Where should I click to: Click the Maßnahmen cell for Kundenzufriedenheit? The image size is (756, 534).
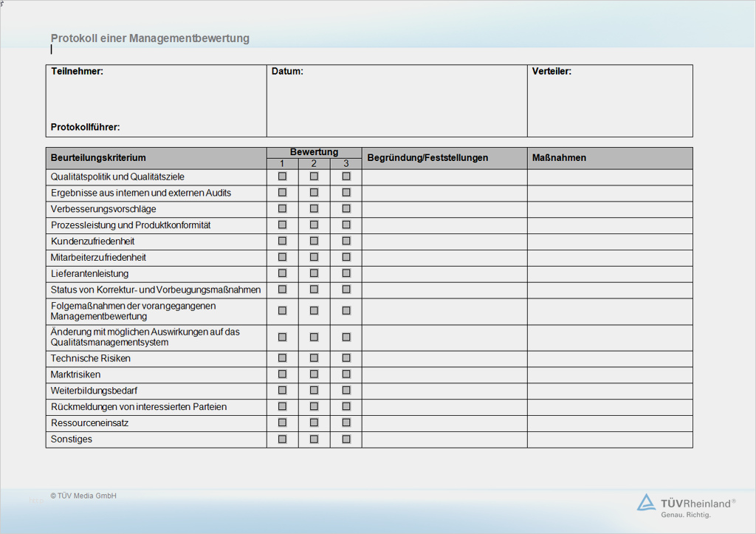(x=610, y=242)
